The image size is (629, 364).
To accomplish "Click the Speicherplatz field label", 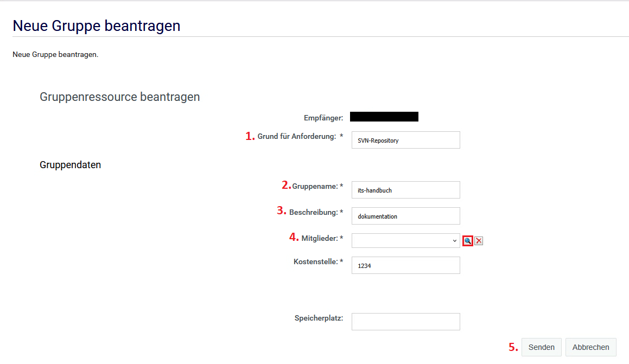I will coord(319,318).
